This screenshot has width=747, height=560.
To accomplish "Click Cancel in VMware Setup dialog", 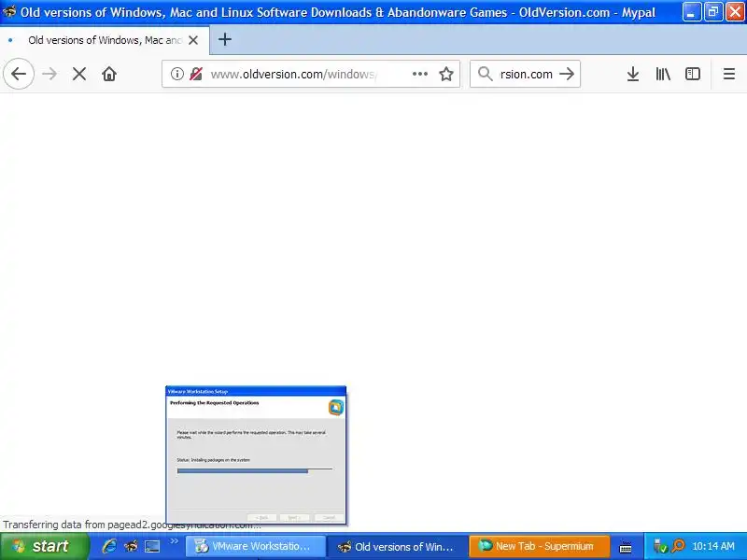I will (329, 517).
